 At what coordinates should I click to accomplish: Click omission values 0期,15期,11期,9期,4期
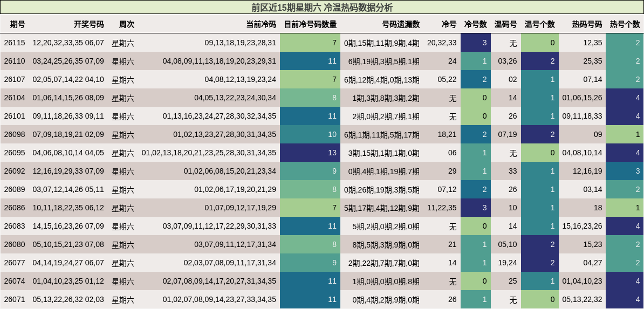(x=381, y=43)
